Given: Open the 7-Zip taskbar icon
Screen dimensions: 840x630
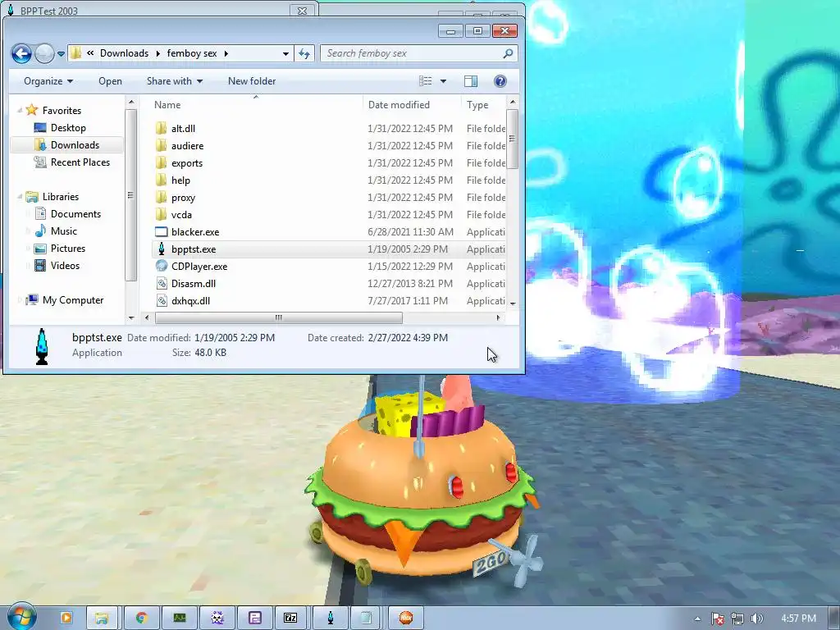Looking at the screenshot, I should pyautogui.click(x=290, y=619).
